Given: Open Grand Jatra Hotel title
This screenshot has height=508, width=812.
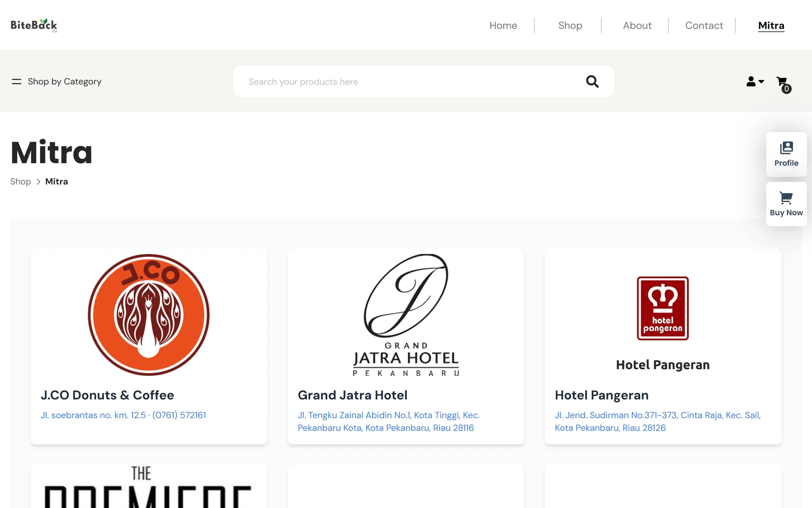Looking at the screenshot, I should [x=352, y=395].
